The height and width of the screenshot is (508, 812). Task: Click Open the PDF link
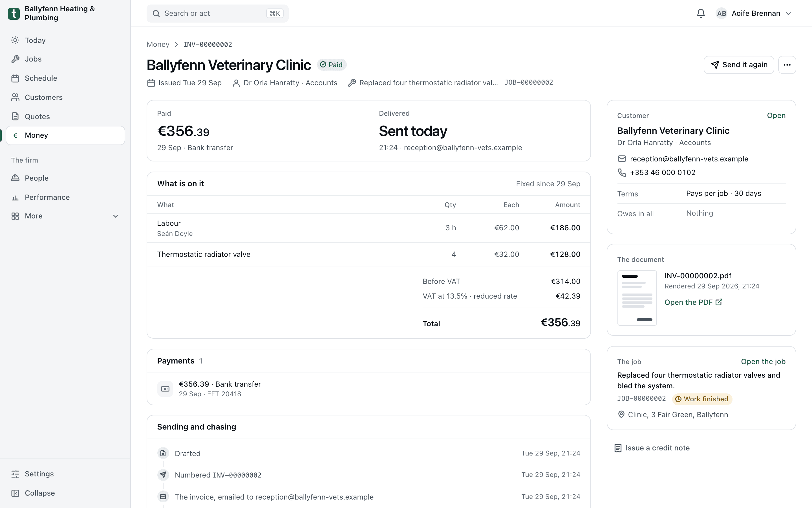pos(693,302)
